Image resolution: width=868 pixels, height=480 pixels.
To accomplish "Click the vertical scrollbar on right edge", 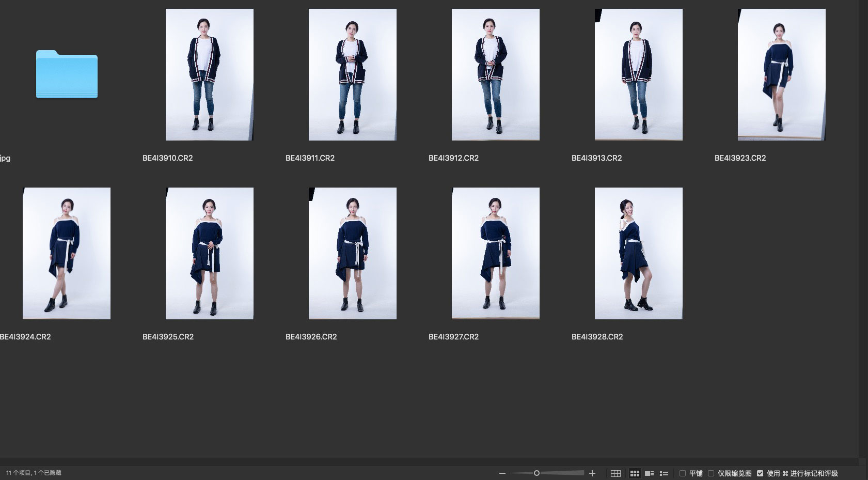I will point(862,227).
